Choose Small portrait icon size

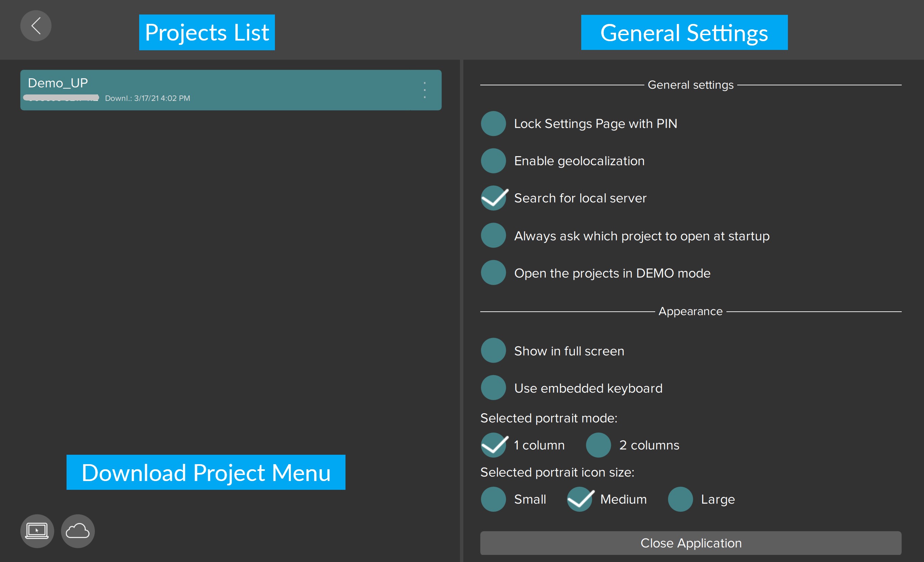point(493,499)
